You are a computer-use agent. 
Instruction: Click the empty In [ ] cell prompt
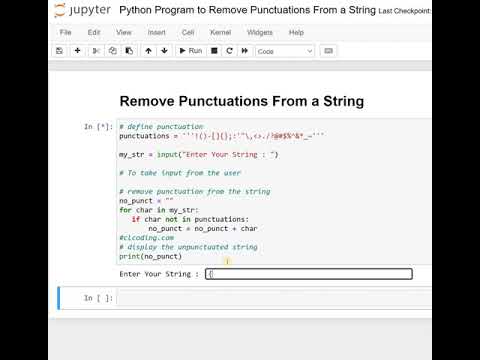pos(98,298)
